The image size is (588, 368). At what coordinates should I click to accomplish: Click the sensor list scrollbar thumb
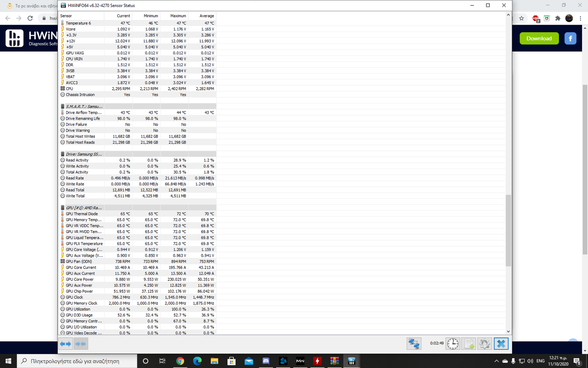coord(509,230)
